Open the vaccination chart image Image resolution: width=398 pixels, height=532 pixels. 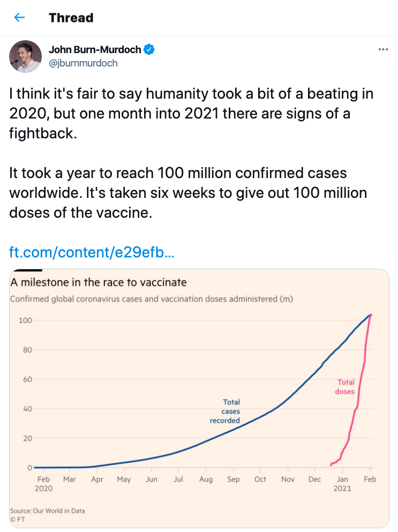(x=198, y=397)
